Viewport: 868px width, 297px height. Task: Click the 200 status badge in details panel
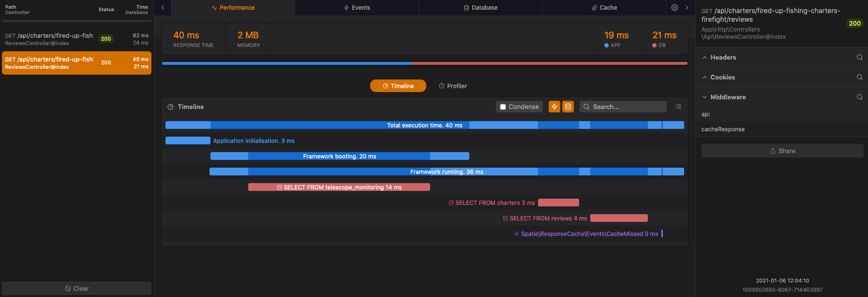point(855,23)
